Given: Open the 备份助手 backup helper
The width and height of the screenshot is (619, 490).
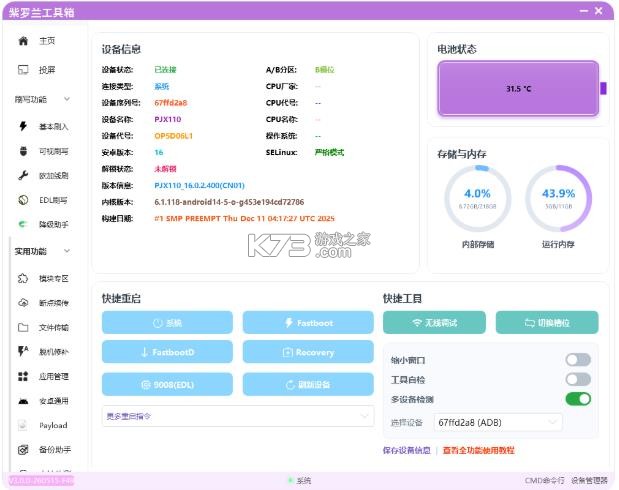Looking at the screenshot, I should (x=43, y=449).
